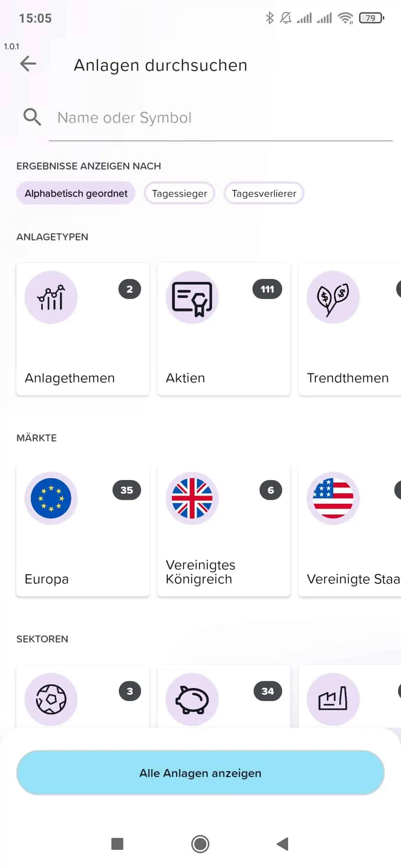Open the Trendthemen leaf icon card
The width and height of the screenshot is (401, 868).
point(350,329)
